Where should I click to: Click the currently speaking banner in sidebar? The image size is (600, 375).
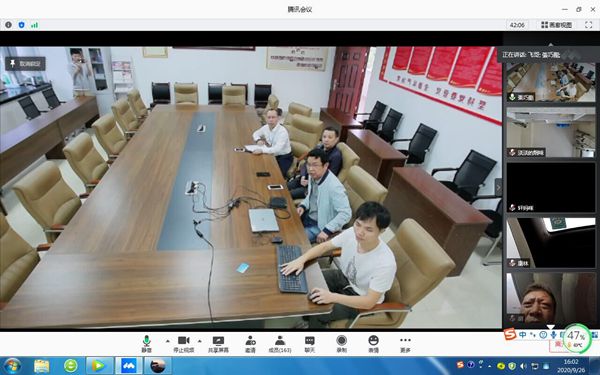548,55
